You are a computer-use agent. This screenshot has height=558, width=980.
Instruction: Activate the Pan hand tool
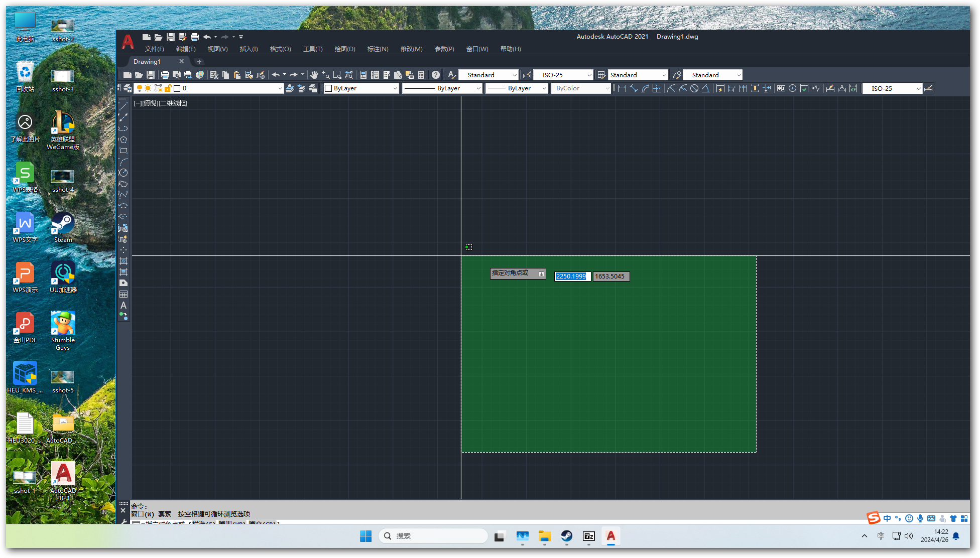tap(314, 75)
